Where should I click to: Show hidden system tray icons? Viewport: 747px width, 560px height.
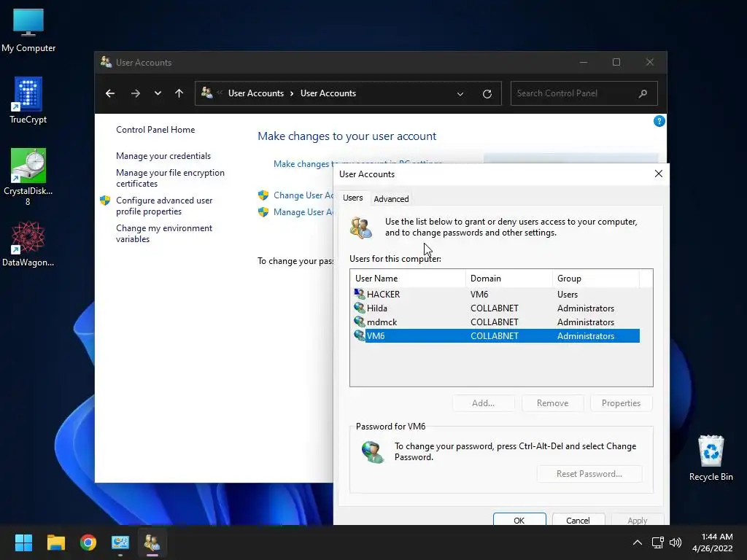click(637, 542)
